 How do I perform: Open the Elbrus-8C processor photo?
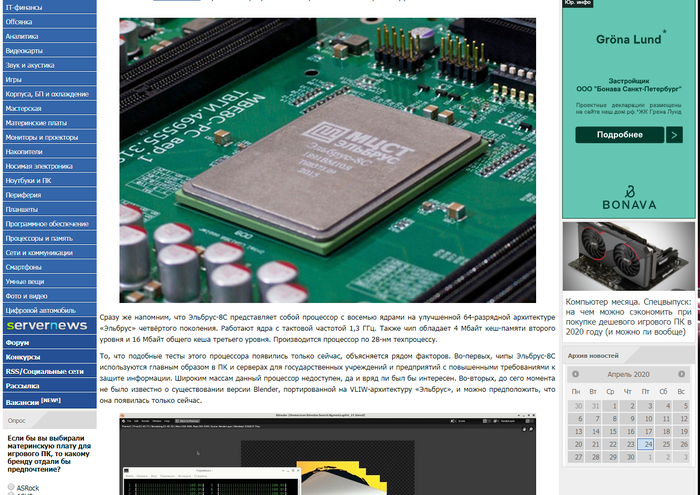pyautogui.click(x=327, y=160)
